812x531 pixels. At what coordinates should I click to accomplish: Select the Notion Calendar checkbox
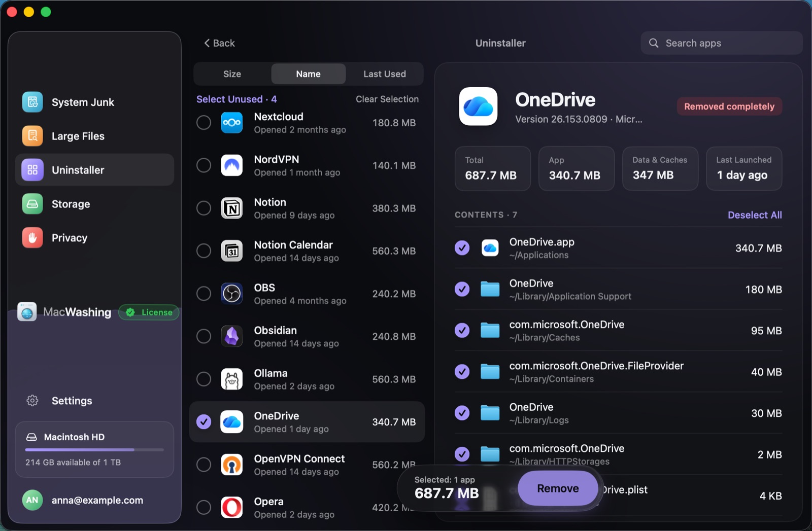[x=204, y=251]
